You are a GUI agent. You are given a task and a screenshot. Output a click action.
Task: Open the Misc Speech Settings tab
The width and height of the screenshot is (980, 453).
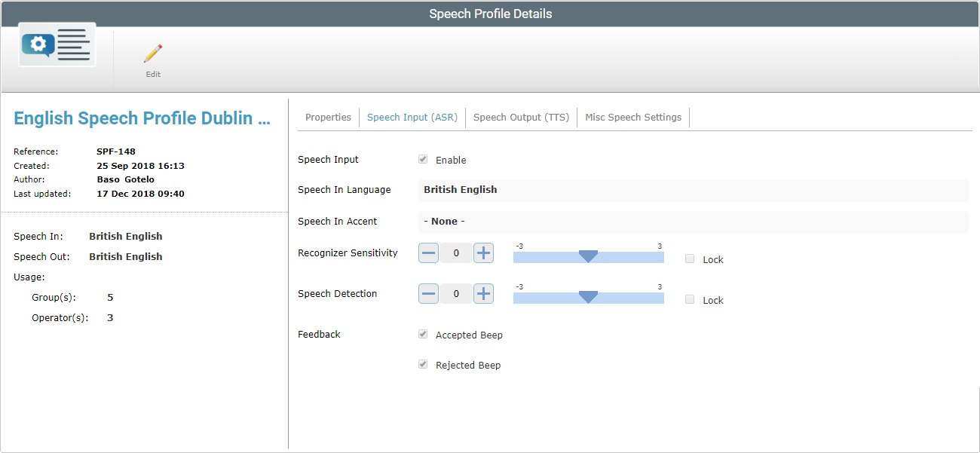click(x=633, y=117)
